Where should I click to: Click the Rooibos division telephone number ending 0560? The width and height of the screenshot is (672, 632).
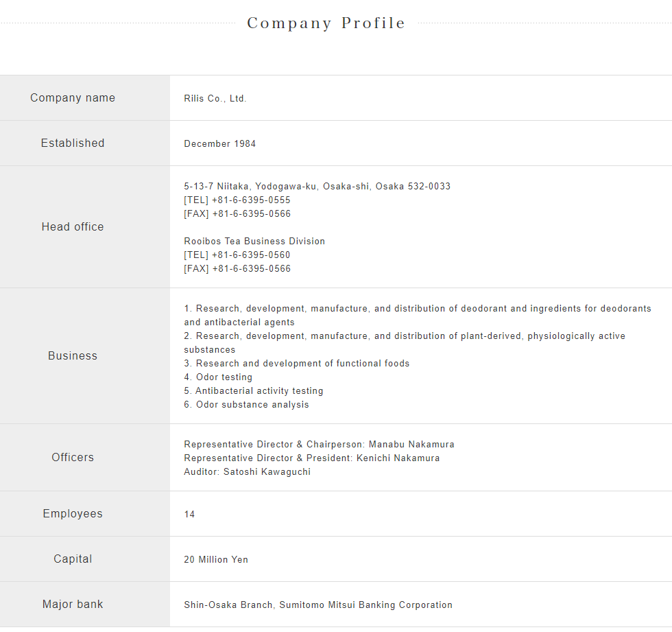(x=237, y=255)
